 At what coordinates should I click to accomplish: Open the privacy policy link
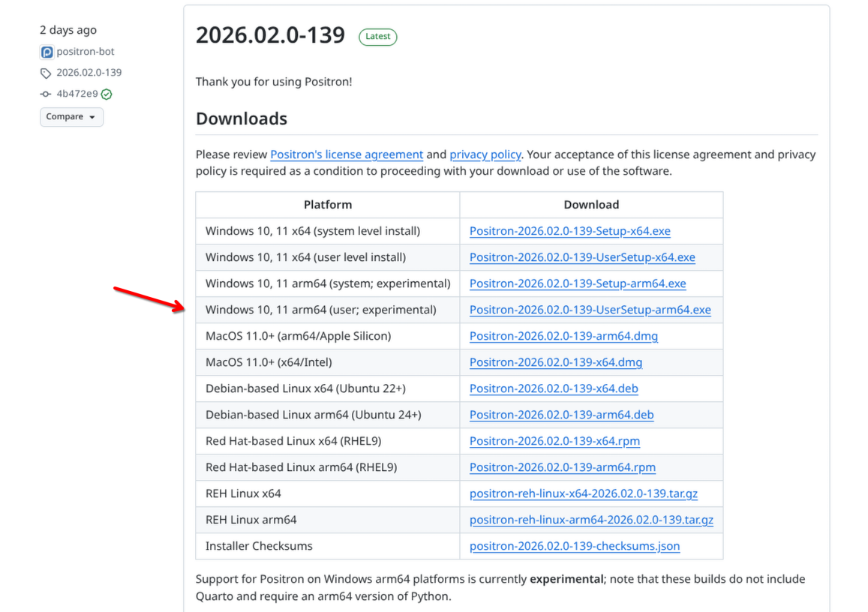click(485, 154)
